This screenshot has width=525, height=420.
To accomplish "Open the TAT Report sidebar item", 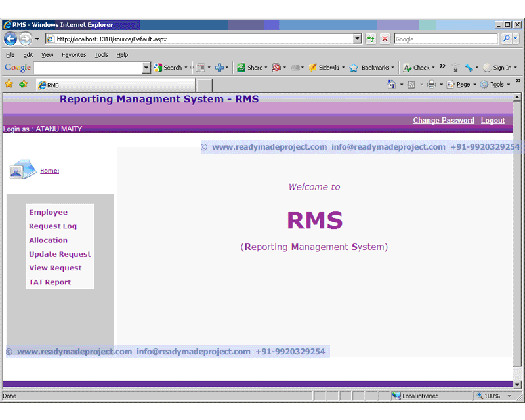I will click(50, 282).
